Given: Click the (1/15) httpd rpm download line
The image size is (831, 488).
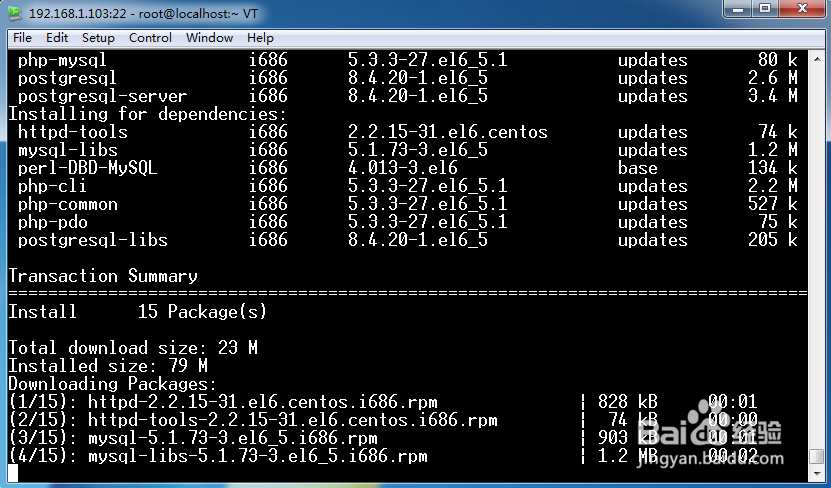Looking at the screenshot, I should [x=383, y=402].
